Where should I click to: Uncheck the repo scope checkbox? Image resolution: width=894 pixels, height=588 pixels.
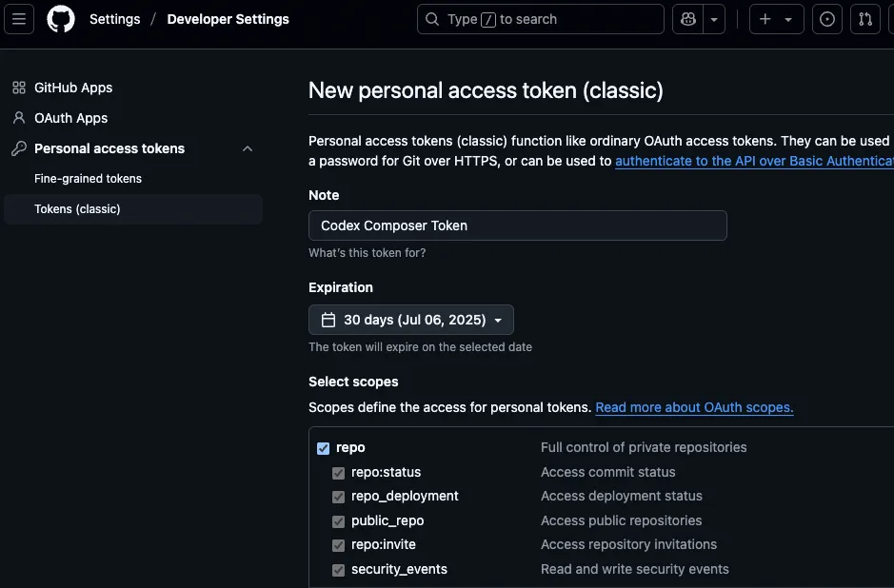pyautogui.click(x=324, y=448)
